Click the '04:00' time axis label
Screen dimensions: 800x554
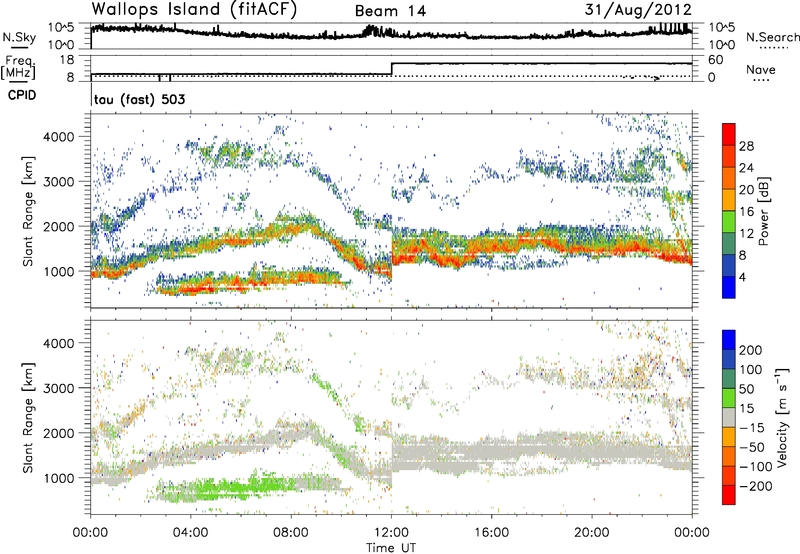190,533
